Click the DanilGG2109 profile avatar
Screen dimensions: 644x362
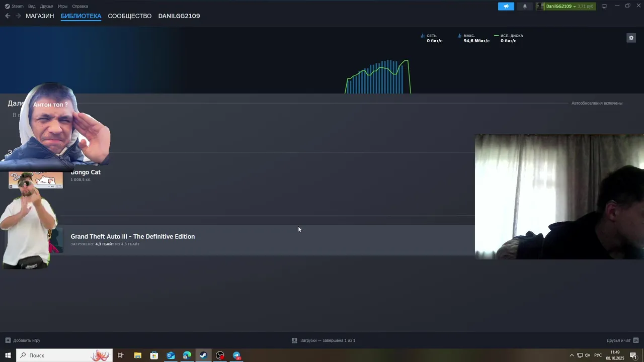tap(540, 6)
